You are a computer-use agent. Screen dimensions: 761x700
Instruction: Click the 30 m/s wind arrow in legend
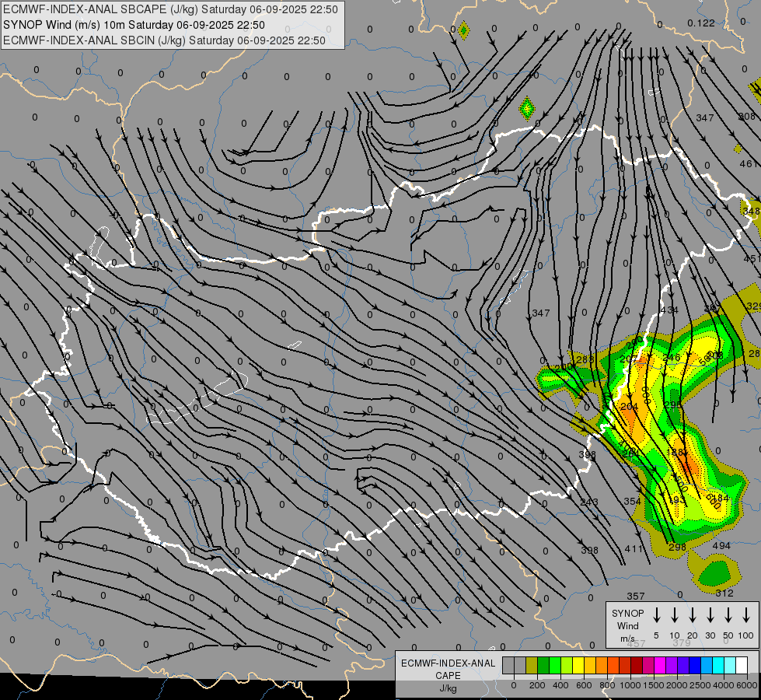710,614
